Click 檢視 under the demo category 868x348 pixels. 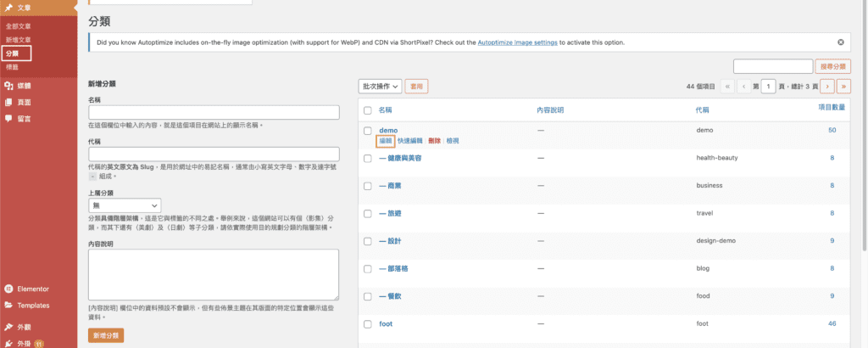click(x=453, y=141)
